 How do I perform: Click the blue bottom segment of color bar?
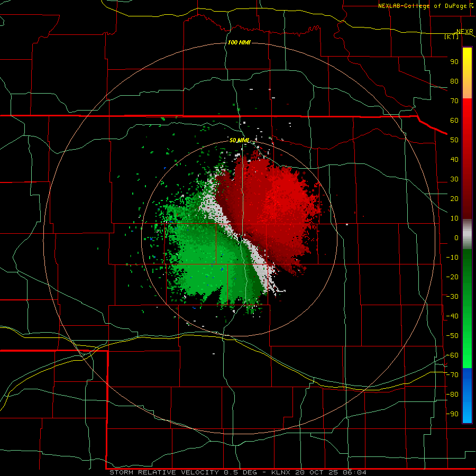(467, 396)
